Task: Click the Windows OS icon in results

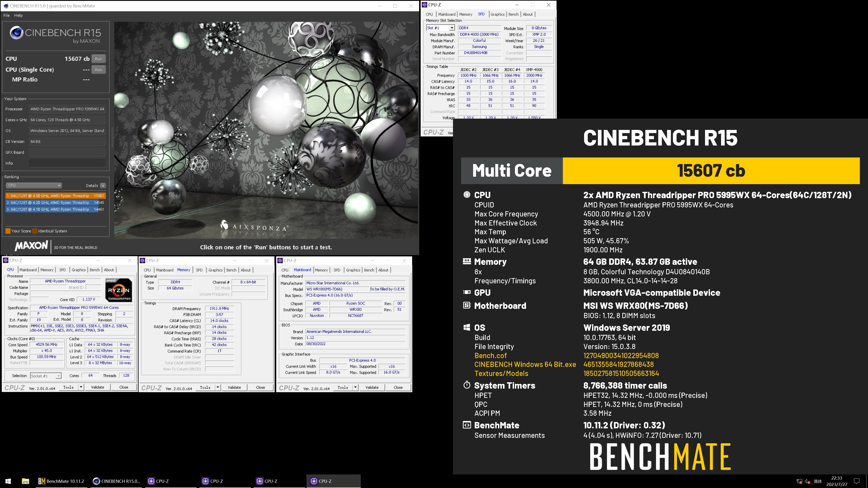Action: [467, 327]
